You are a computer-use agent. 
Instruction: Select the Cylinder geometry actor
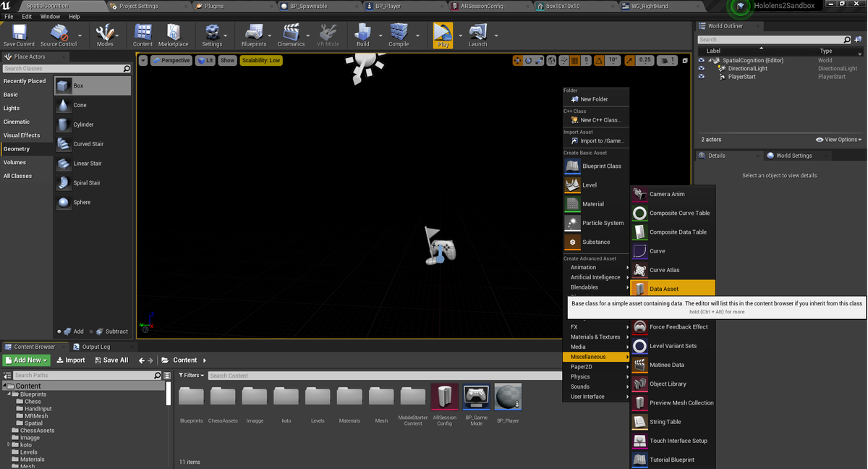[x=93, y=124]
